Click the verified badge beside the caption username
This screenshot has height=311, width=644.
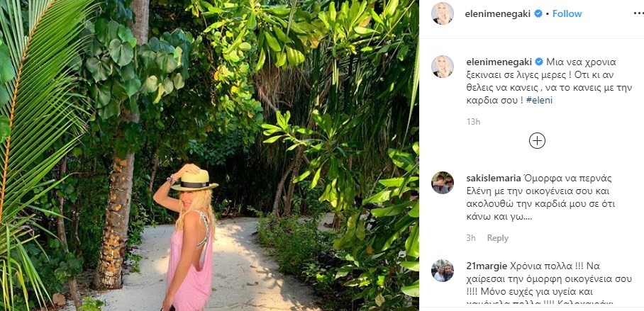[x=539, y=61]
